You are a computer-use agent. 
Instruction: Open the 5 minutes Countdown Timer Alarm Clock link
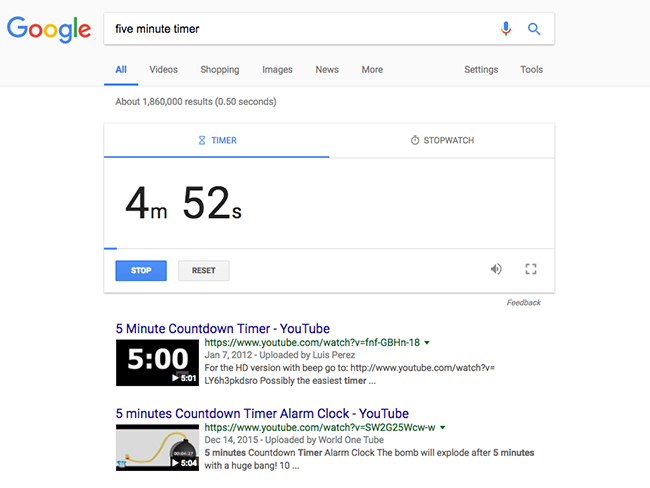262,413
